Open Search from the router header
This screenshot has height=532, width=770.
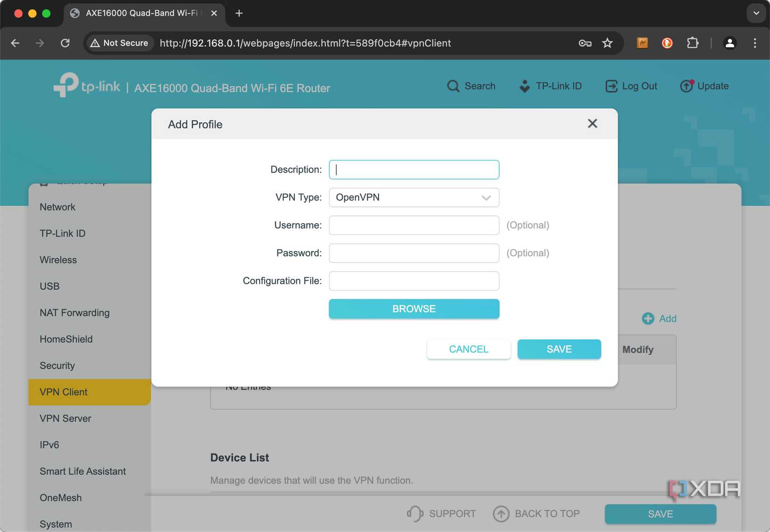pos(471,86)
